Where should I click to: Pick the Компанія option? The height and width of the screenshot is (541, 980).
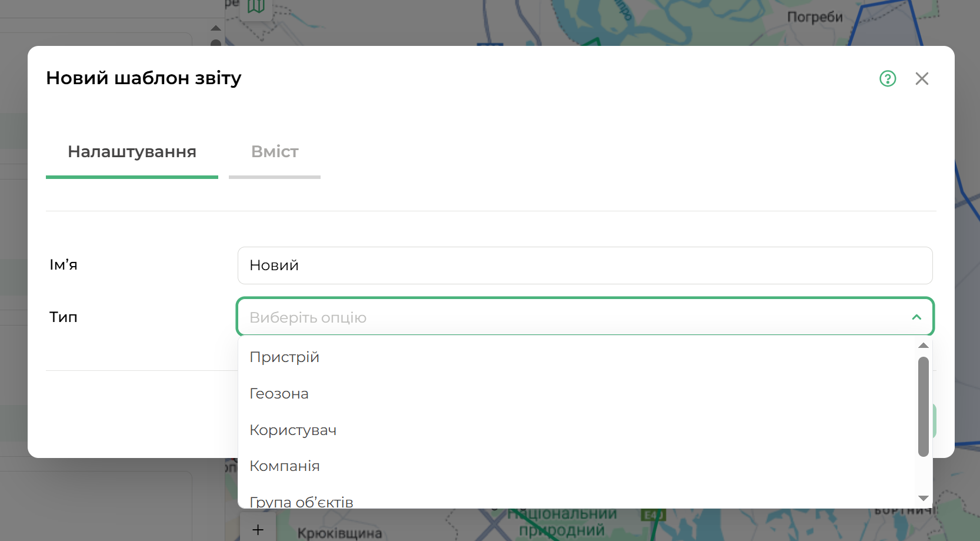point(285,466)
